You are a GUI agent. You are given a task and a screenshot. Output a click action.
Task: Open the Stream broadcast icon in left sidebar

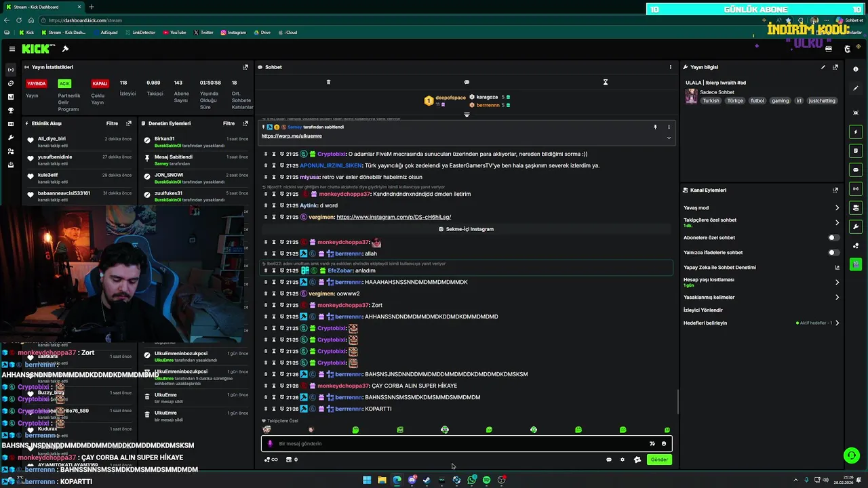[x=10, y=70]
